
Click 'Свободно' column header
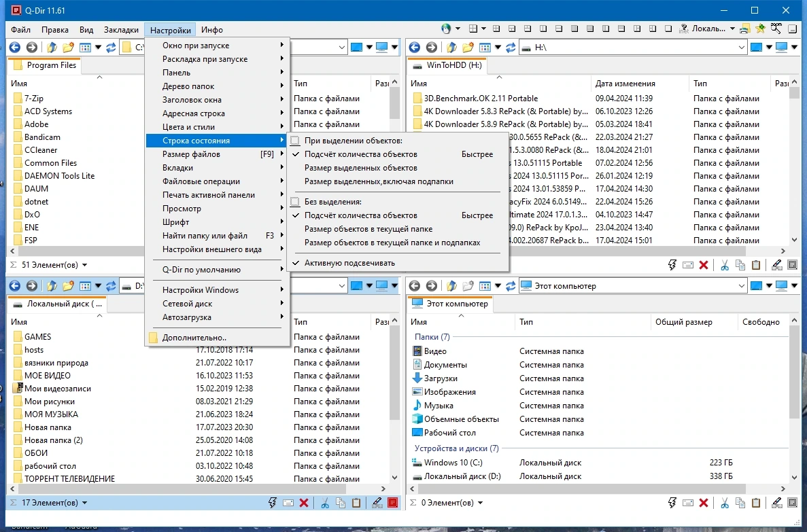pos(761,322)
